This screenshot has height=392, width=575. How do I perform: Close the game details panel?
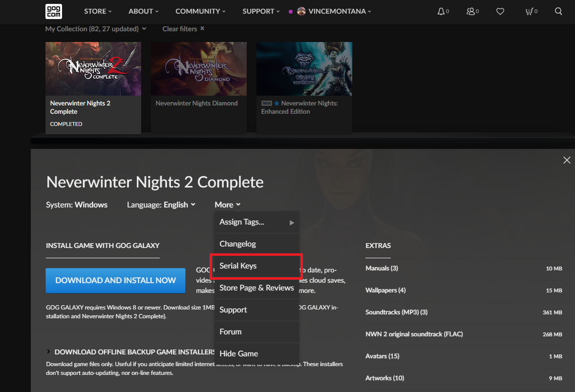coord(567,160)
